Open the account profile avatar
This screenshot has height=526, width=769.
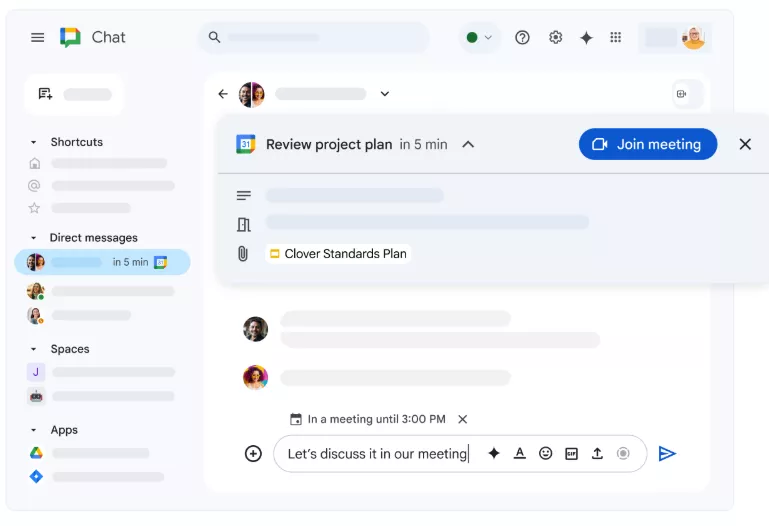coord(693,38)
